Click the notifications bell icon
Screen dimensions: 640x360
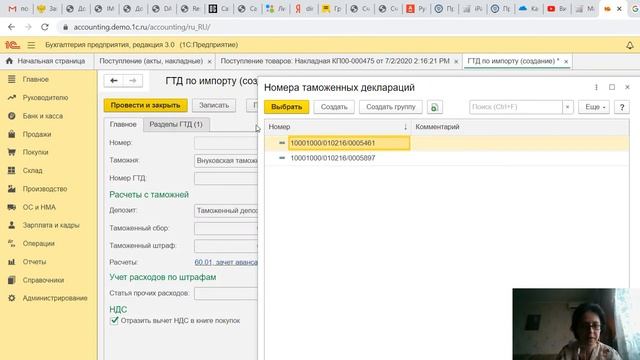tap(630, 45)
